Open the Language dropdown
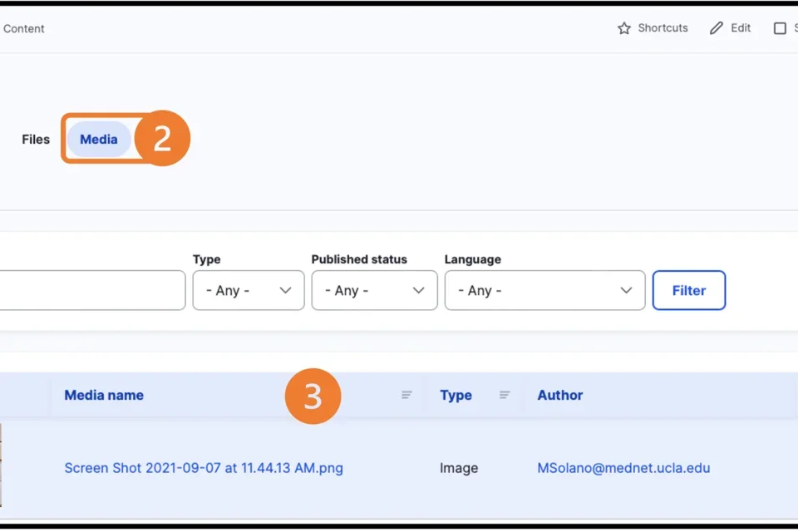 (x=544, y=290)
